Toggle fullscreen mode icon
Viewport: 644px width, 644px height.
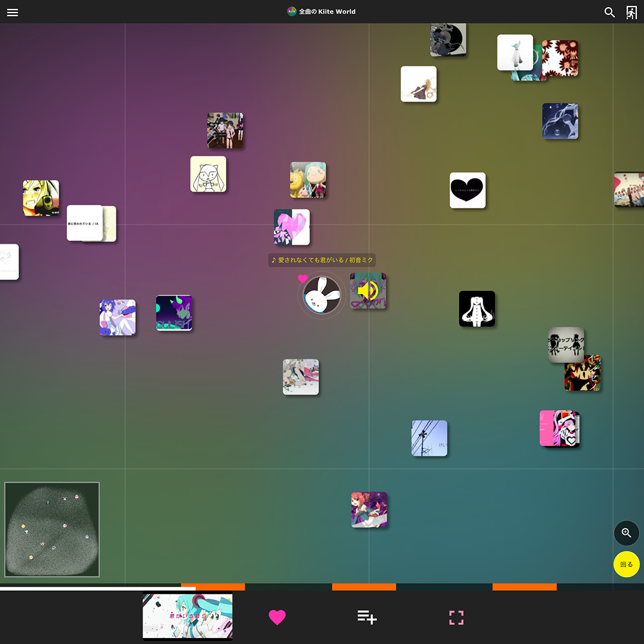tap(456, 617)
